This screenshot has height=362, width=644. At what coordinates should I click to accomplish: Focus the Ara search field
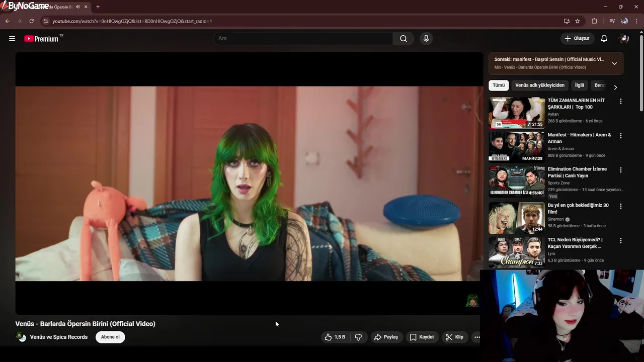tap(303, 39)
